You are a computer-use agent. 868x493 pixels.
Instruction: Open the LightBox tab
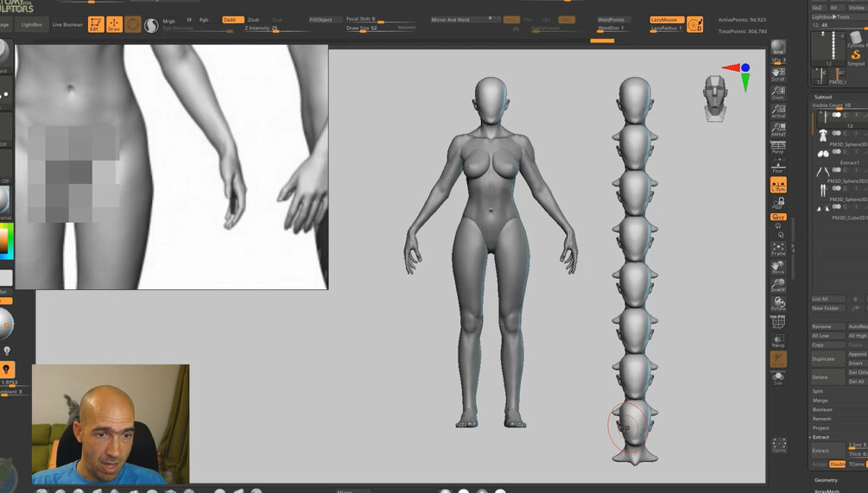pyautogui.click(x=32, y=24)
